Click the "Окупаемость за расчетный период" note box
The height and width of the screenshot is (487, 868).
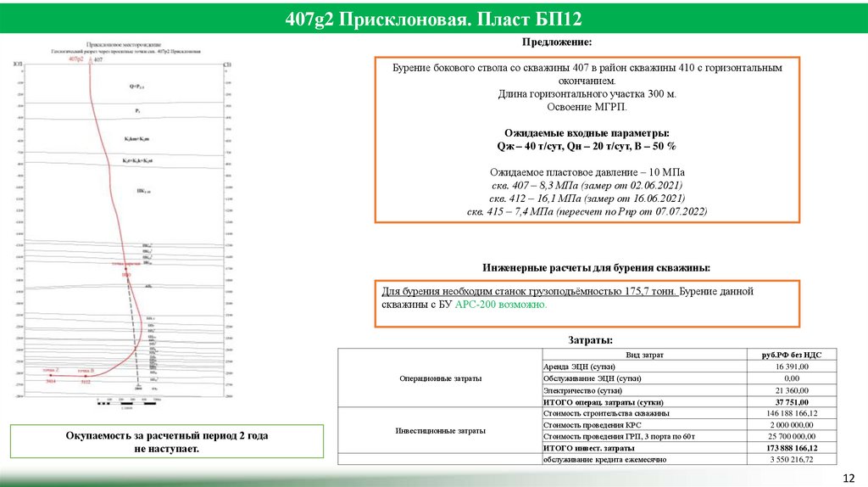[167, 441]
